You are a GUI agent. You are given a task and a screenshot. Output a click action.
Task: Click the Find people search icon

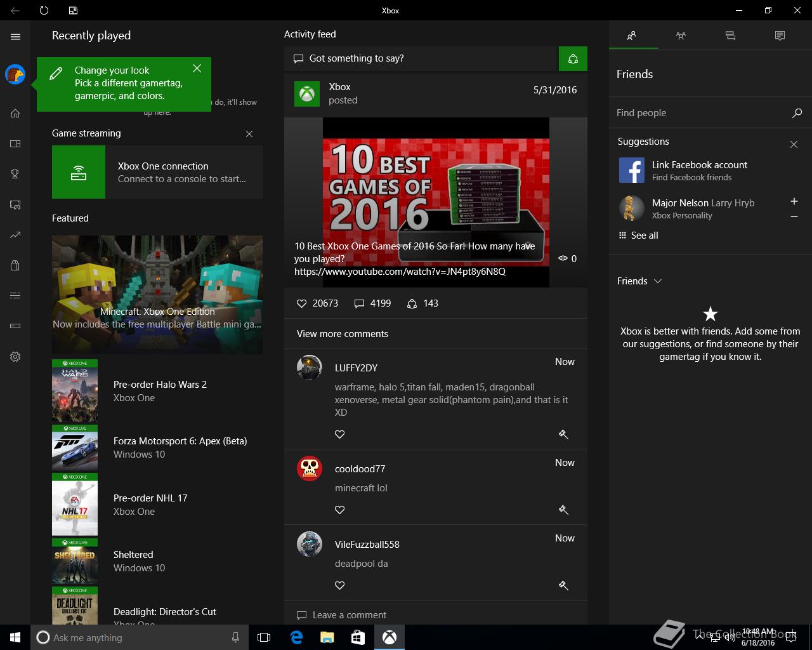(x=797, y=113)
